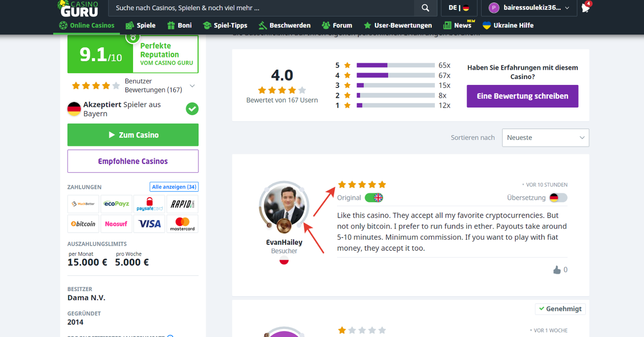Click the thumbs-up icon on EvanHailey's review
Image resolution: width=644 pixels, height=337 pixels.
557,270
